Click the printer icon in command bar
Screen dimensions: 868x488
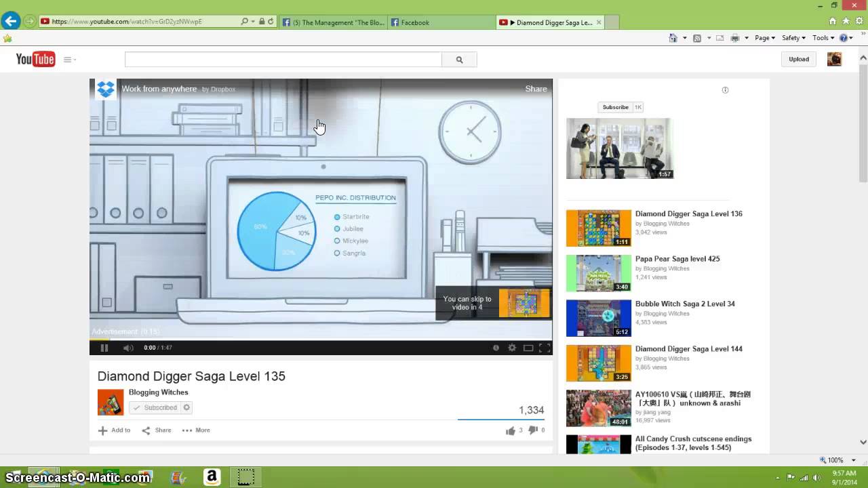[x=734, y=38]
